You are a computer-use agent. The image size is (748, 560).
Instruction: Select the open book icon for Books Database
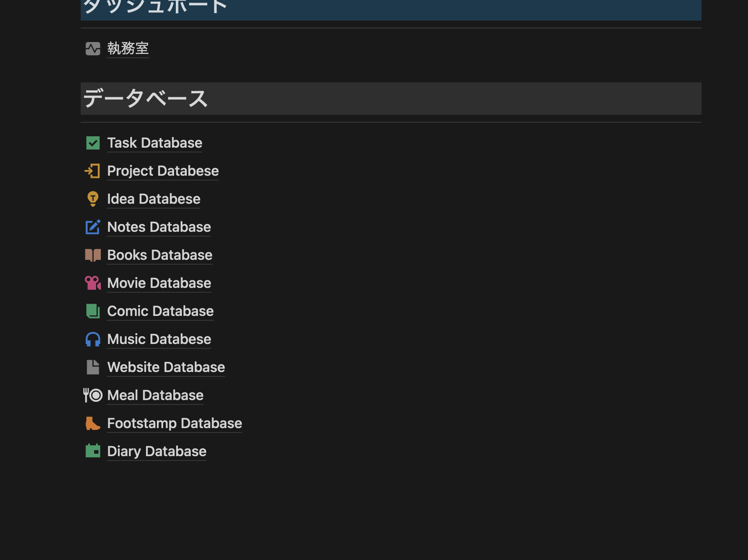click(93, 255)
